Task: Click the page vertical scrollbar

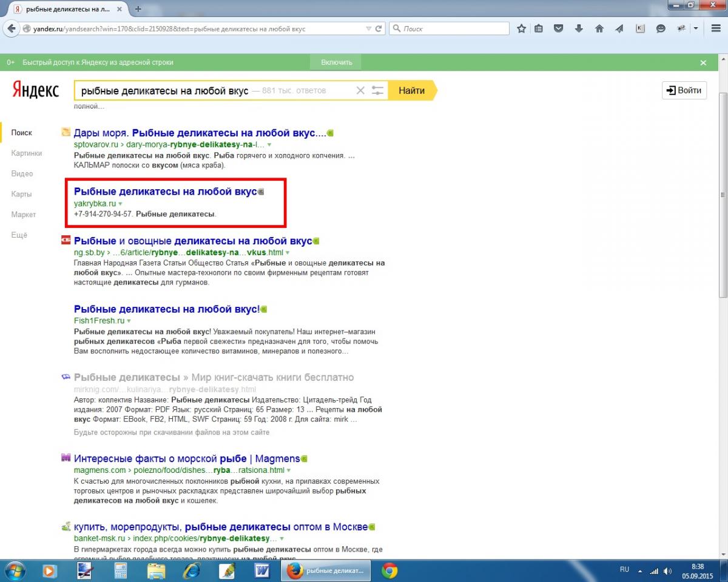Action: 723,194
